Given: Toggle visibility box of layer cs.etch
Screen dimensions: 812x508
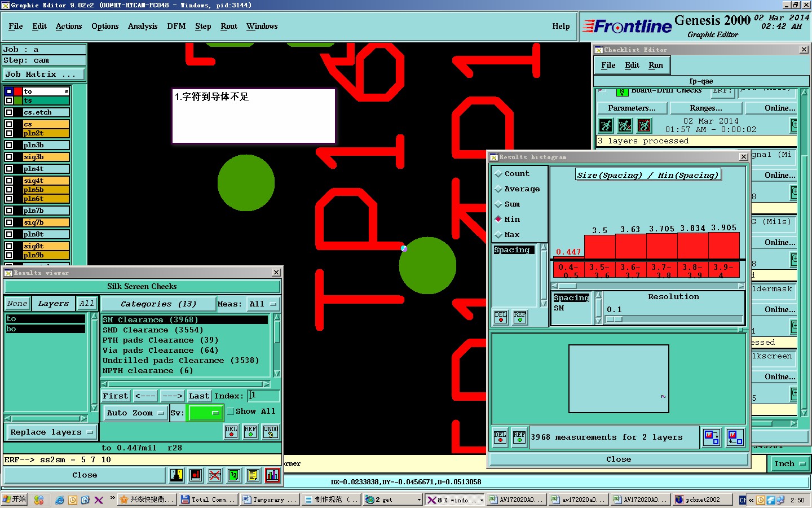Looking at the screenshot, I should tap(9, 112).
